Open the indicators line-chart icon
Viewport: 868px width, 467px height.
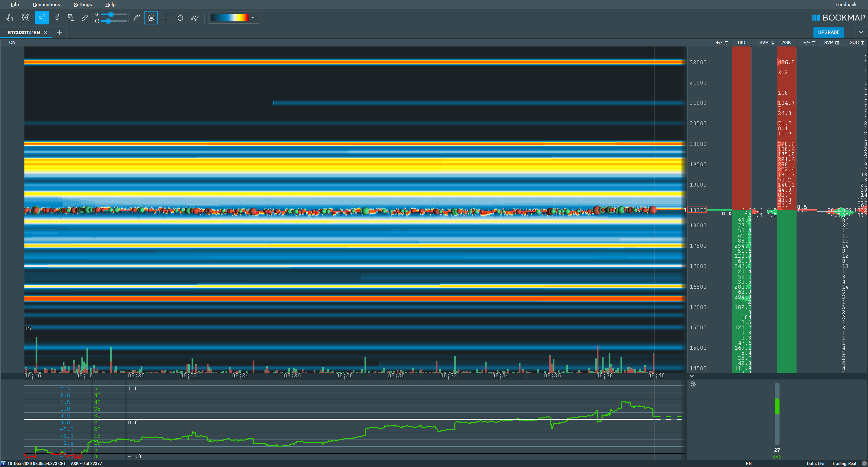195,18
